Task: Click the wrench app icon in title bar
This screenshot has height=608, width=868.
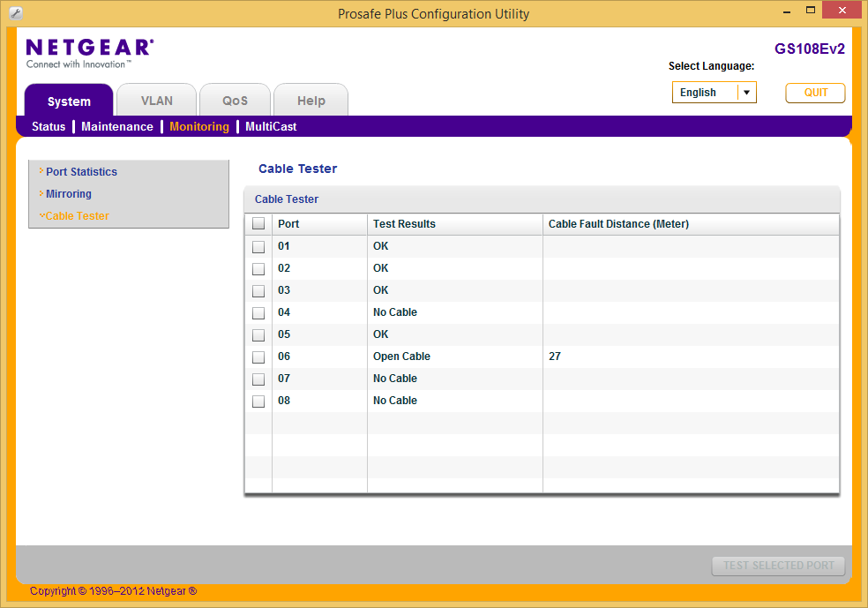Action: tap(16, 13)
